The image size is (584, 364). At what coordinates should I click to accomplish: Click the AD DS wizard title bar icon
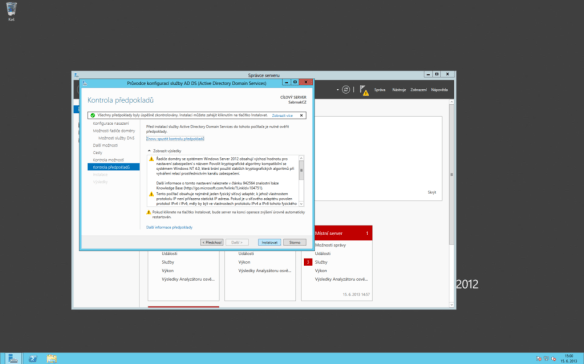pos(85,83)
